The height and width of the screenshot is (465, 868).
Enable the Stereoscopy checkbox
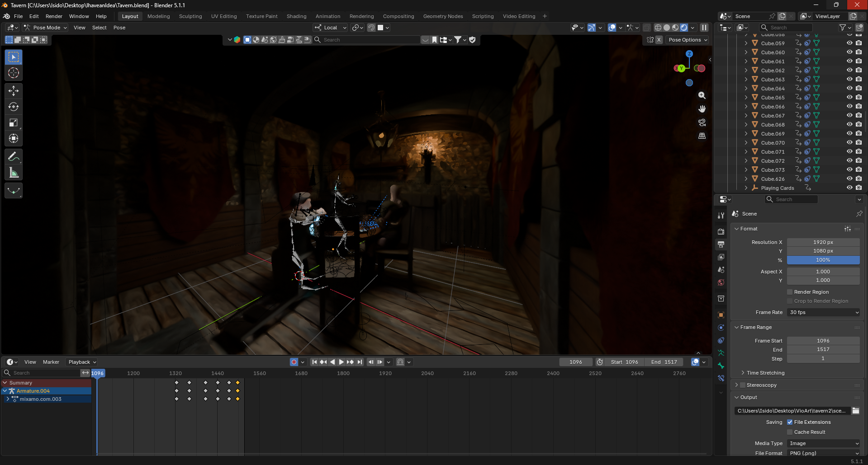coord(742,385)
